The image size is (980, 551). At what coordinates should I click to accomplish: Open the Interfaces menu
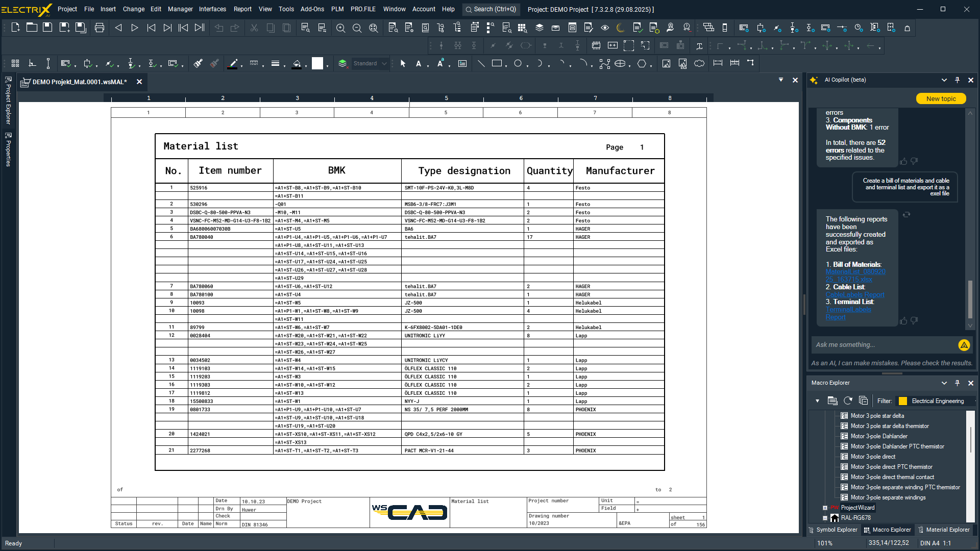(x=212, y=9)
